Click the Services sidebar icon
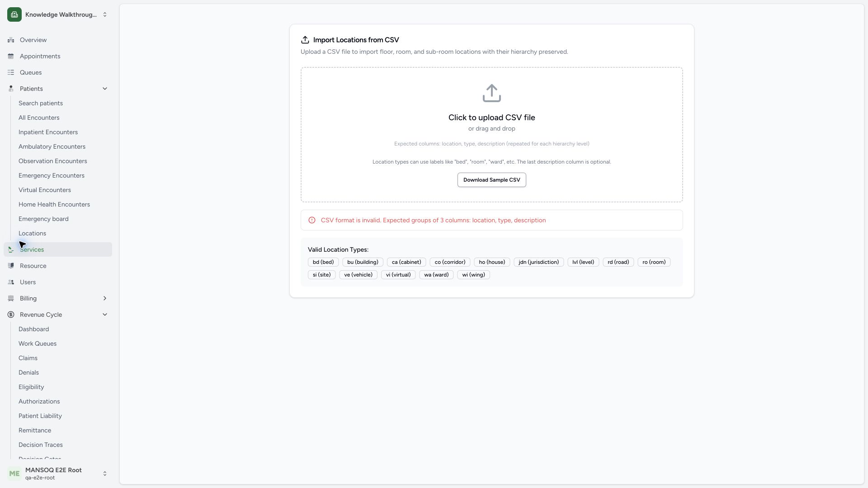This screenshot has height=488, width=868. [11, 249]
